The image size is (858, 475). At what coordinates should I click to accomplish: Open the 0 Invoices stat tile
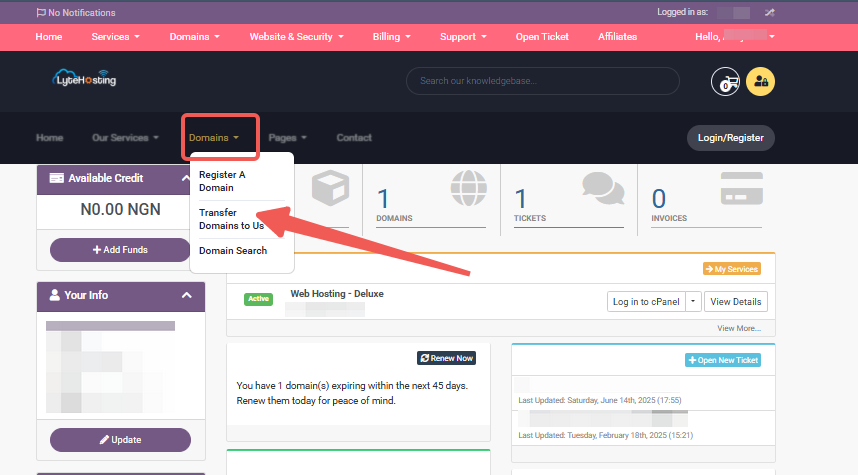706,200
